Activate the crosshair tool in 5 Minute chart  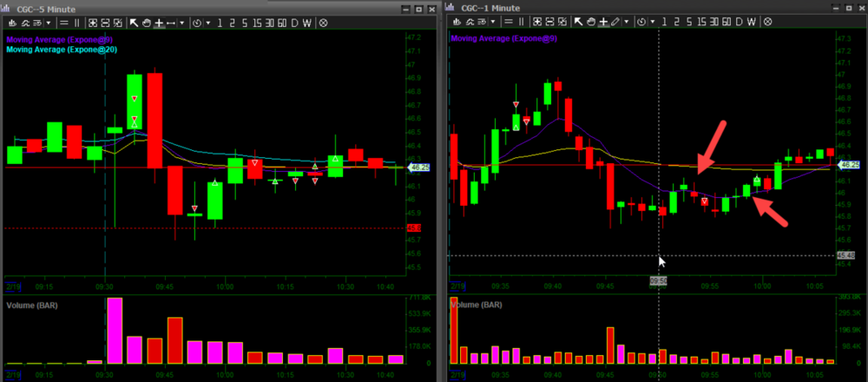[160, 22]
